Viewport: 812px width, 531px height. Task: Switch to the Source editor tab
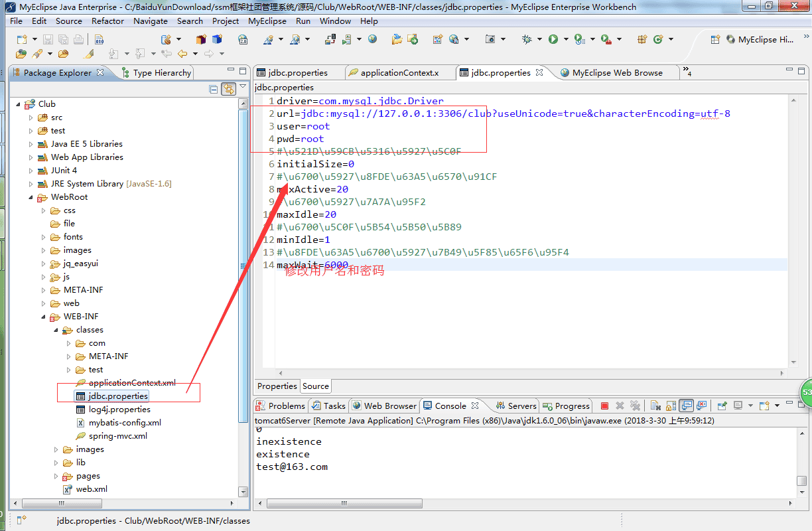[x=316, y=386]
